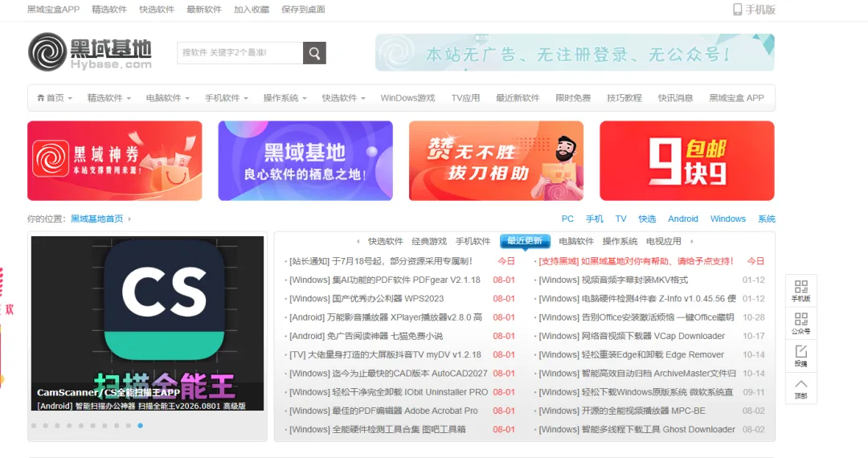Open the 快讯消息 menu item
Viewport: 868px width, 458px height.
675,98
